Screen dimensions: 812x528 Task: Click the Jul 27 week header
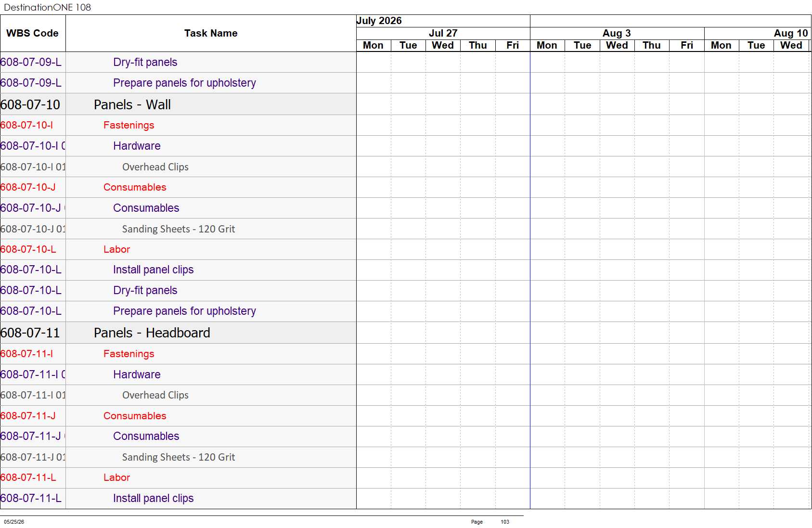pyautogui.click(x=443, y=33)
